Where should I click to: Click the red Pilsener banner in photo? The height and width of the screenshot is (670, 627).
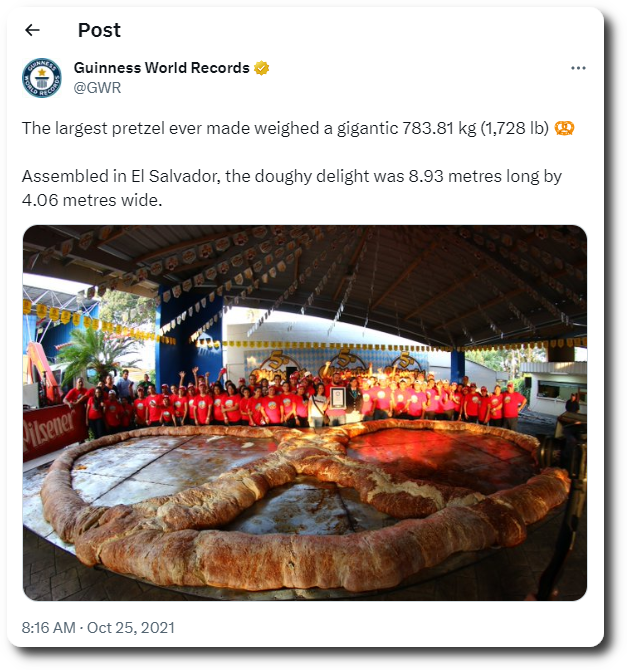52,429
